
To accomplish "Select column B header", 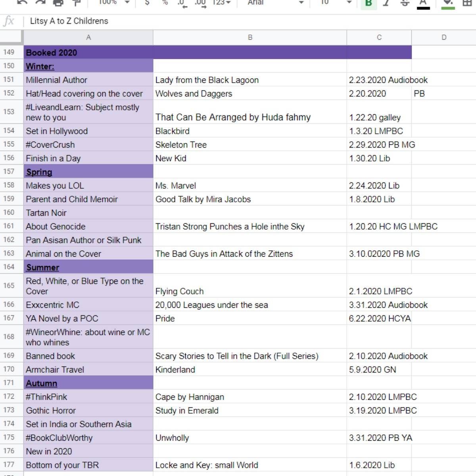I will coord(250,37).
